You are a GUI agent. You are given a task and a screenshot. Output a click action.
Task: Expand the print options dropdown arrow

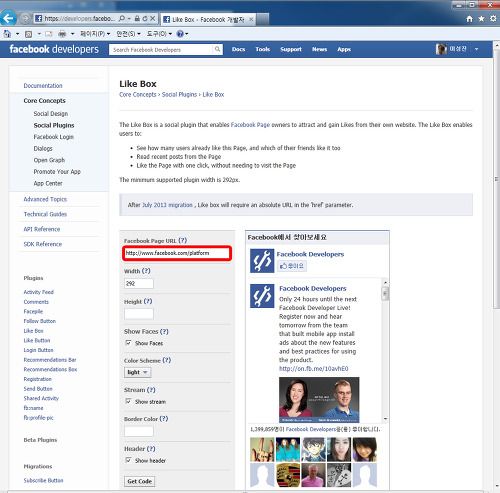72,34
